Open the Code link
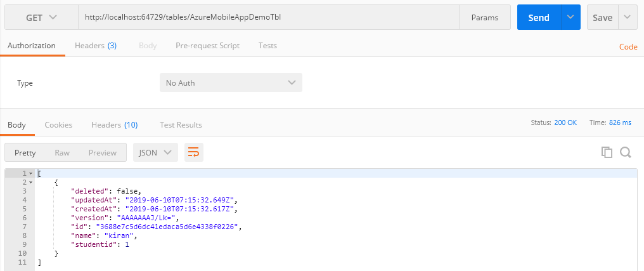 pyautogui.click(x=628, y=47)
